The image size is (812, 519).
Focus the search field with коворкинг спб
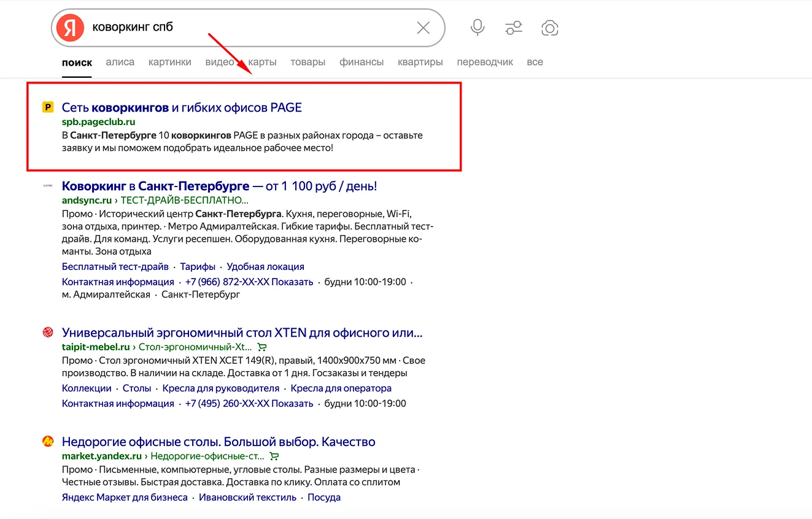point(249,28)
